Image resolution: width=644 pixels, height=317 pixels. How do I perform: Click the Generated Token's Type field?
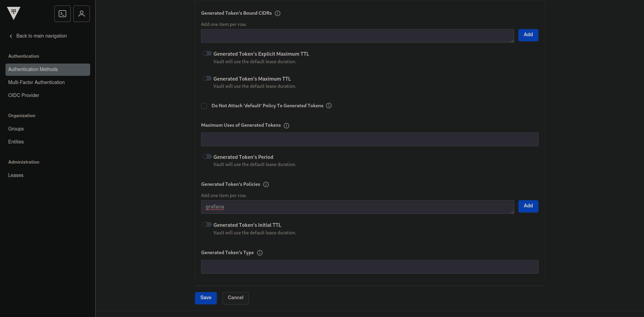pyautogui.click(x=369, y=267)
